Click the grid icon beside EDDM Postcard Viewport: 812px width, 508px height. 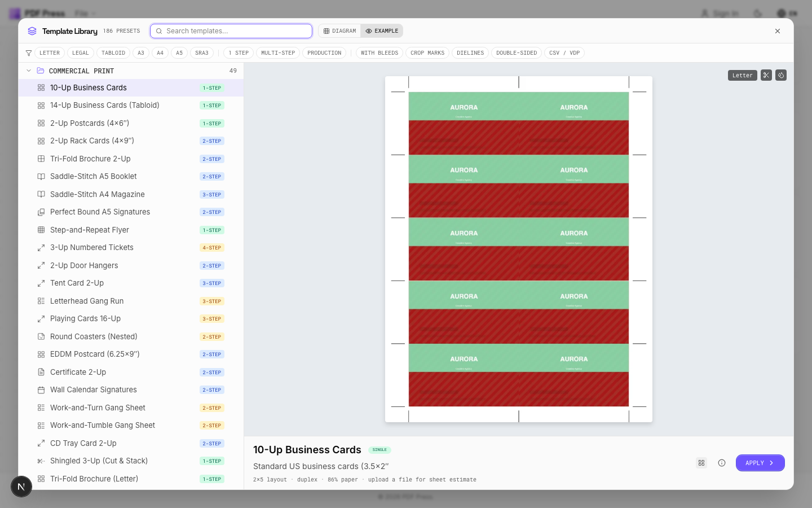point(41,354)
